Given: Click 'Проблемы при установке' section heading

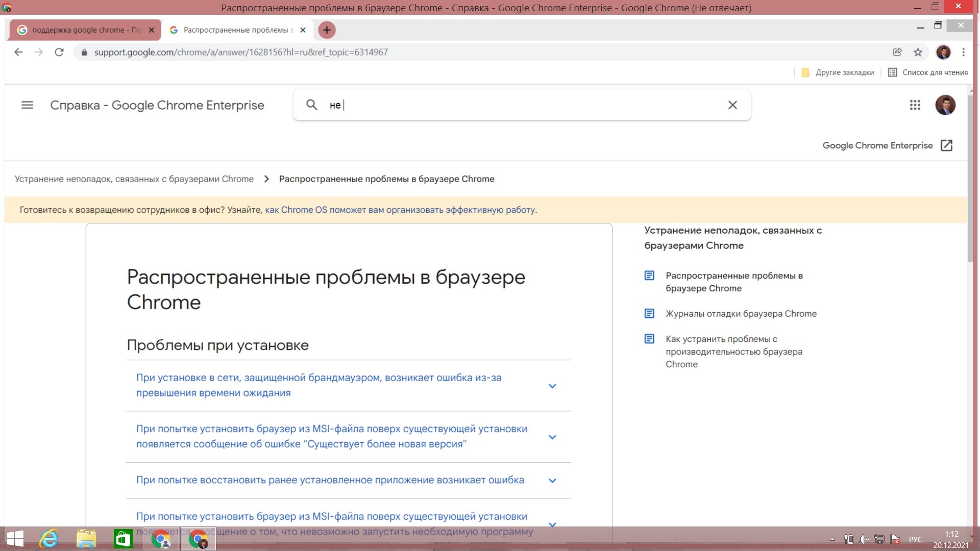Looking at the screenshot, I should point(217,345).
